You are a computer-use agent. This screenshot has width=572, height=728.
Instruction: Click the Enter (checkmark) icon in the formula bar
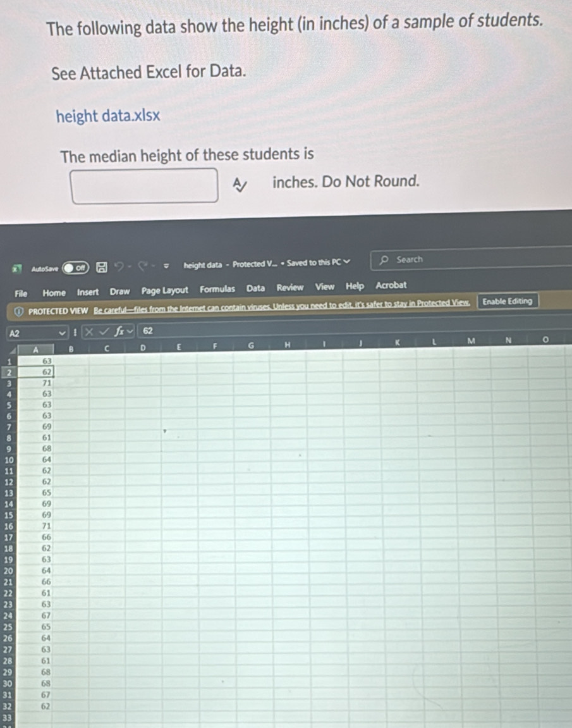point(103,330)
